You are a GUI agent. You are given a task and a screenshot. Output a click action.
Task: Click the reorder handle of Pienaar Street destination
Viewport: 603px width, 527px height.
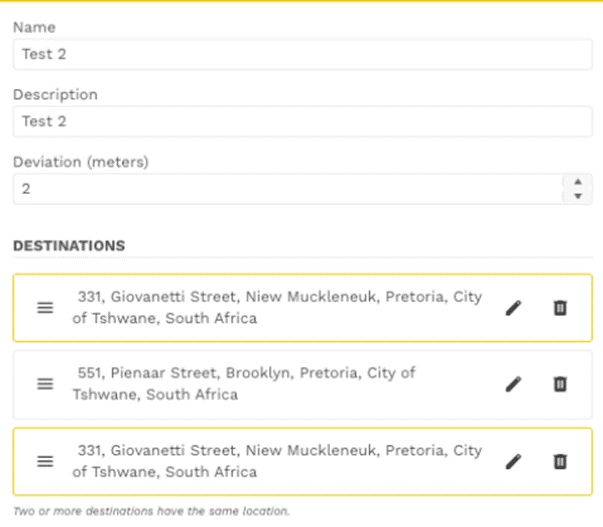pyautogui.click(x=45, y=384)
